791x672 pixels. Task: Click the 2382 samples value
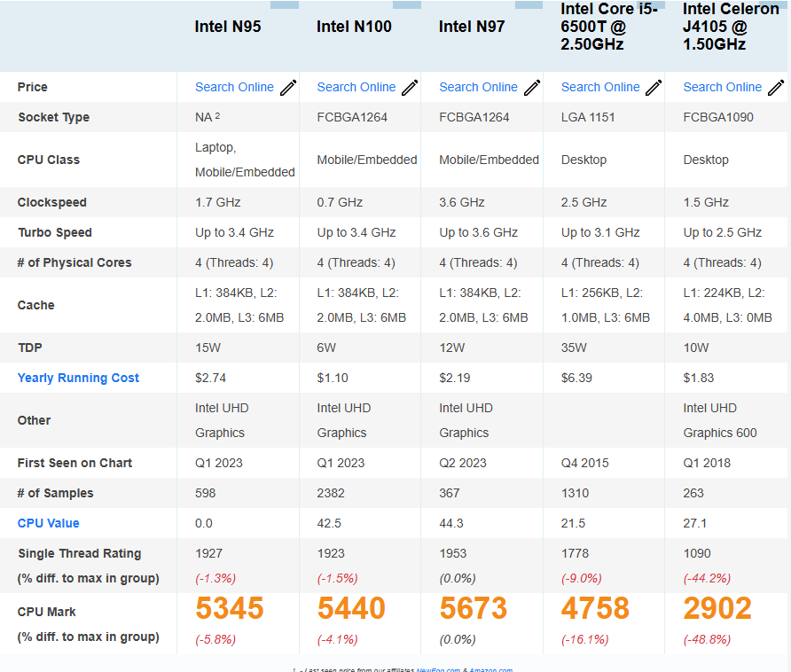[x=331, y=493]
